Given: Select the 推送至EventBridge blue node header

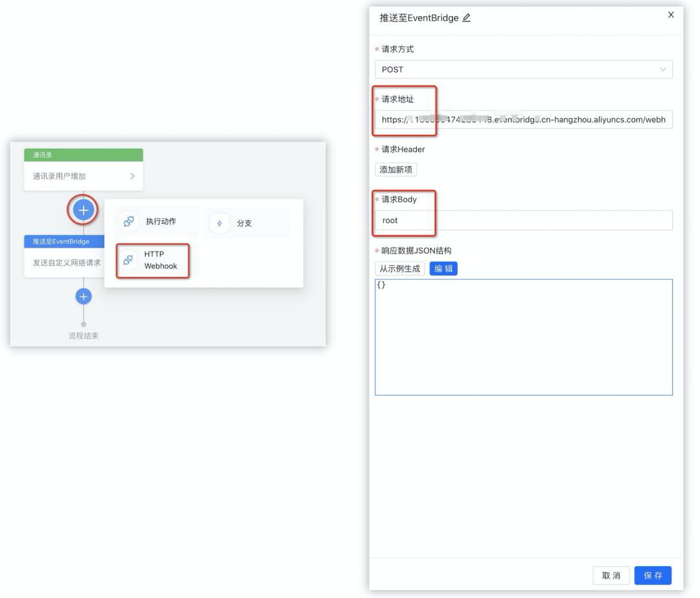Looking at the screenshot, I should coord(64,242).
